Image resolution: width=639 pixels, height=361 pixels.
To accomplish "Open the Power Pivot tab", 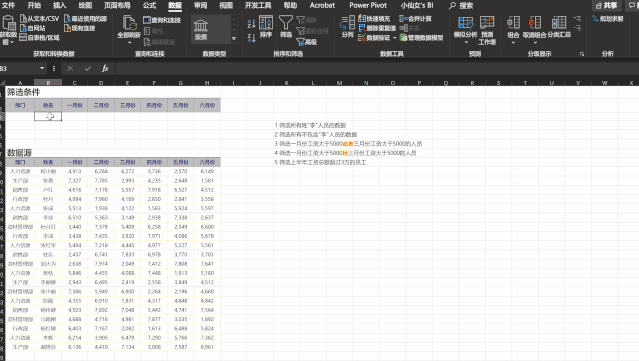I will click(x=368, y=5).
